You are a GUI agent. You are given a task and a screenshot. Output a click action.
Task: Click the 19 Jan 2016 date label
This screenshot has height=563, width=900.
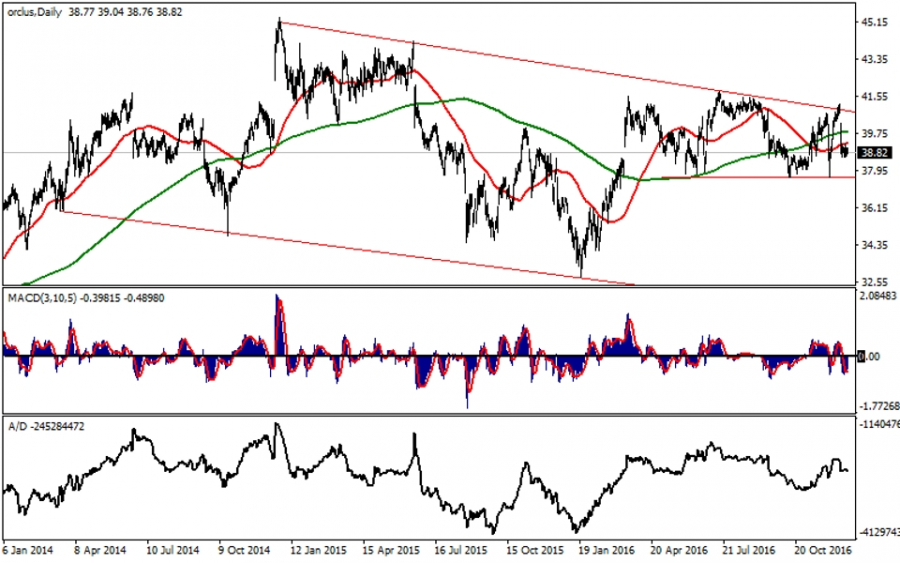click(x=604, y=550)
